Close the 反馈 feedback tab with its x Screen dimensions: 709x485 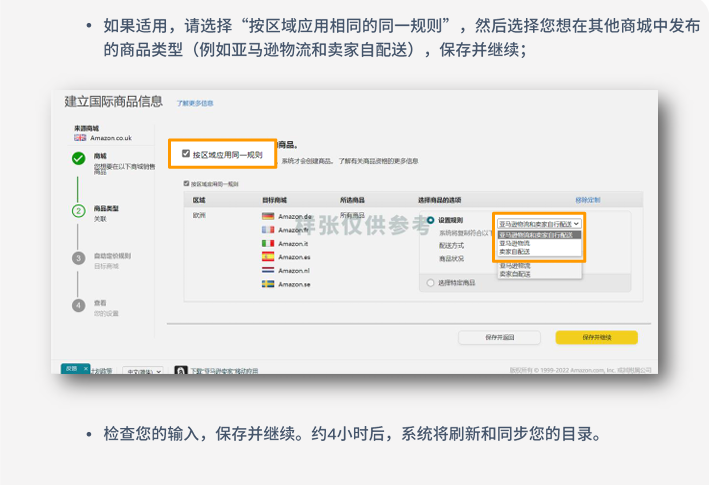click(85, 369)
